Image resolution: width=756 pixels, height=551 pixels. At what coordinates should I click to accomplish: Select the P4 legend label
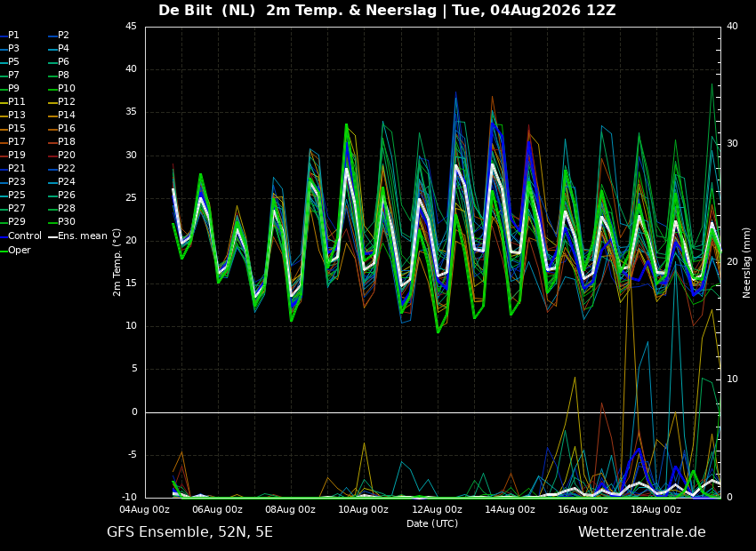tap(60, 49)
